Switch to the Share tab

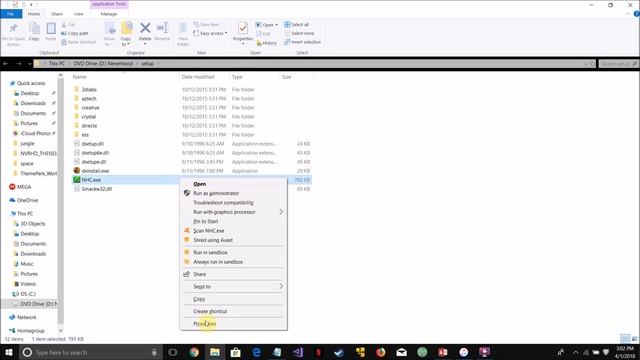coord(57,14)
